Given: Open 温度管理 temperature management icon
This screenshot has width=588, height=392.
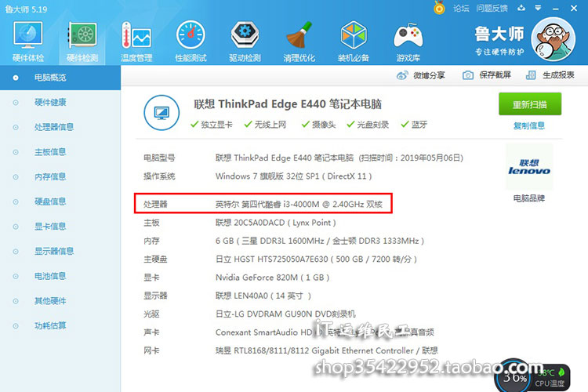Looking at the screenshot, I should point(136,42).
